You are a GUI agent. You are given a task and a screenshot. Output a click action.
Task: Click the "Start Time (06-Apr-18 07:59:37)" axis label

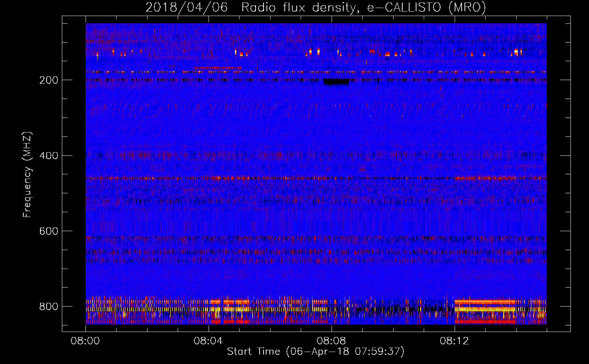(x=316, y=352)
